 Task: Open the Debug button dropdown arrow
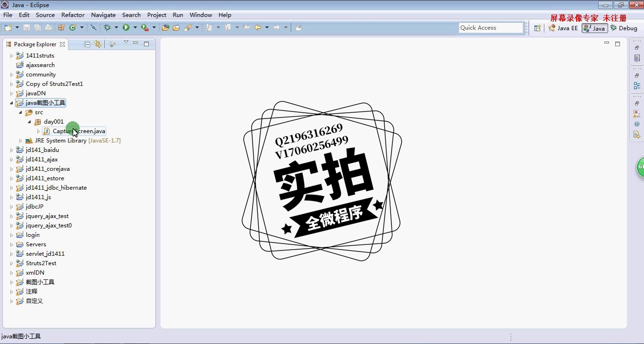tap(116, 27)
